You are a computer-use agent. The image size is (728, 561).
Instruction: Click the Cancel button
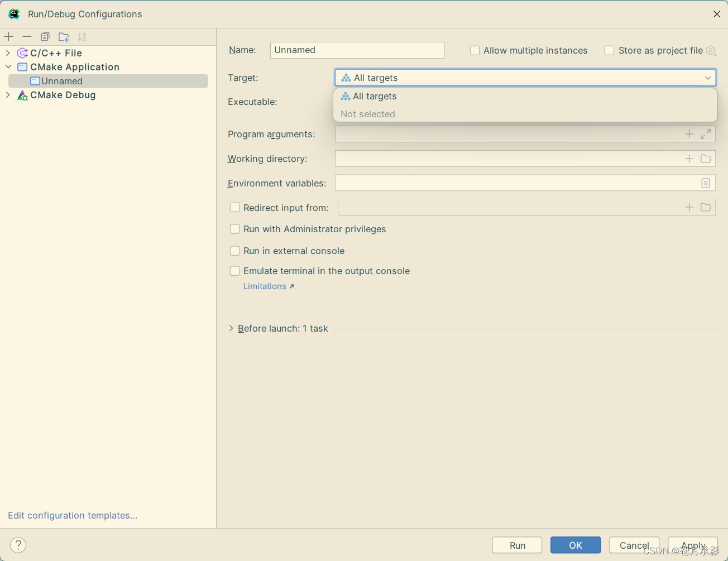coord(634,545)
